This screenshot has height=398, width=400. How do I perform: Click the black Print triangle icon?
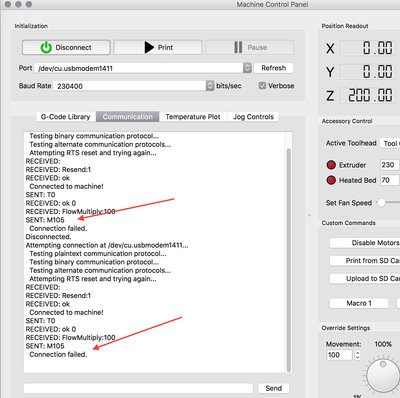(149, 47)
